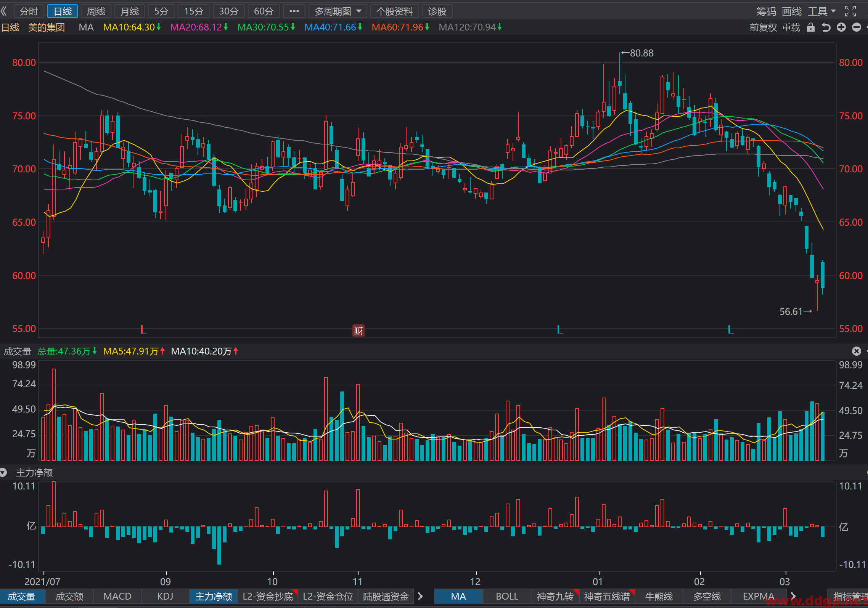The width and height of the screenshot is (868, 608).
Task: Open the 5分 five-minute chart
Action: (161, 11)
